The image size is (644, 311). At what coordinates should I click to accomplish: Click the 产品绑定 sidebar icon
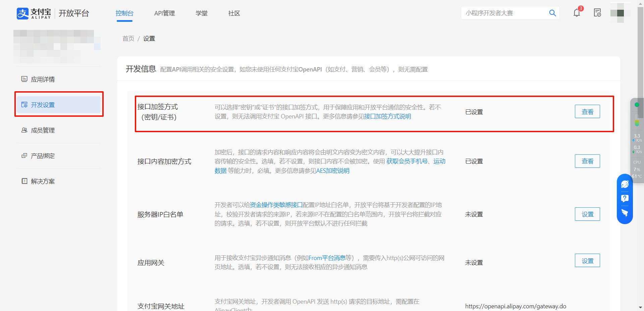(x=24, y=156)
